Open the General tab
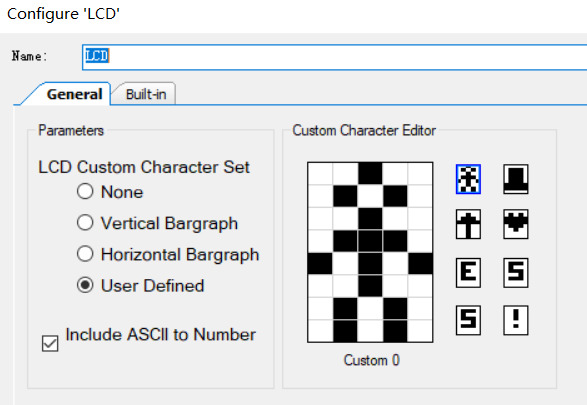Viewport: 587px width, 405px height. (74, 94)
